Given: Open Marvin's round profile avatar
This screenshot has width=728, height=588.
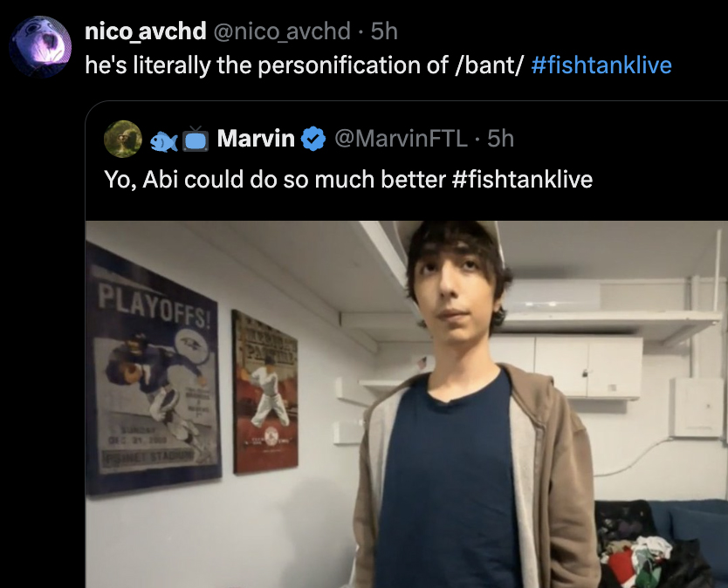Looking at the screenshot, I should pos(123,139).
